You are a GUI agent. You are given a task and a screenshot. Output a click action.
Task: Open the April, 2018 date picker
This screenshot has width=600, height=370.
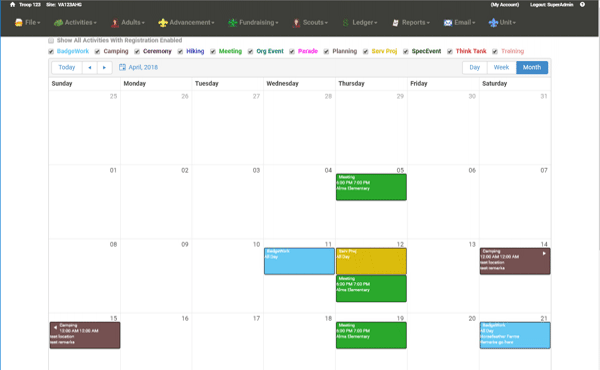pos(139,67)
